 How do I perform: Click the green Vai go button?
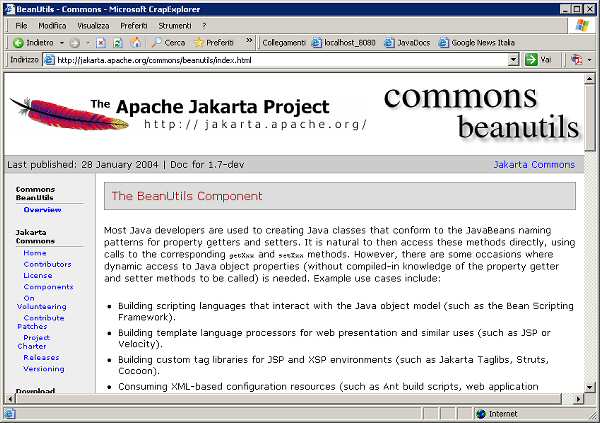point(538,60)
